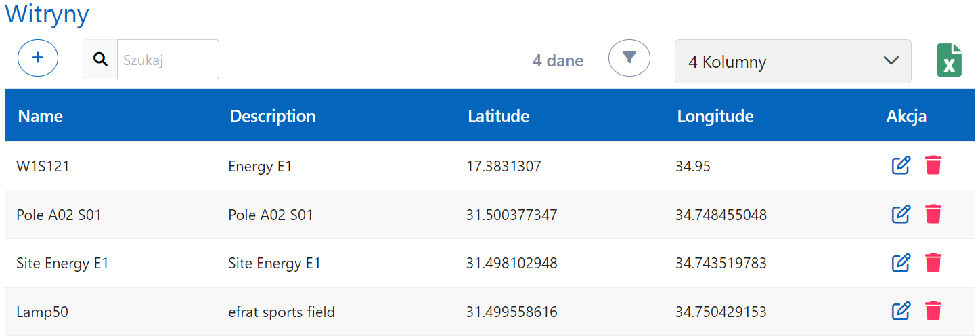
Task: Delete the Pole A02 S01 row
Action: point(933,214)
